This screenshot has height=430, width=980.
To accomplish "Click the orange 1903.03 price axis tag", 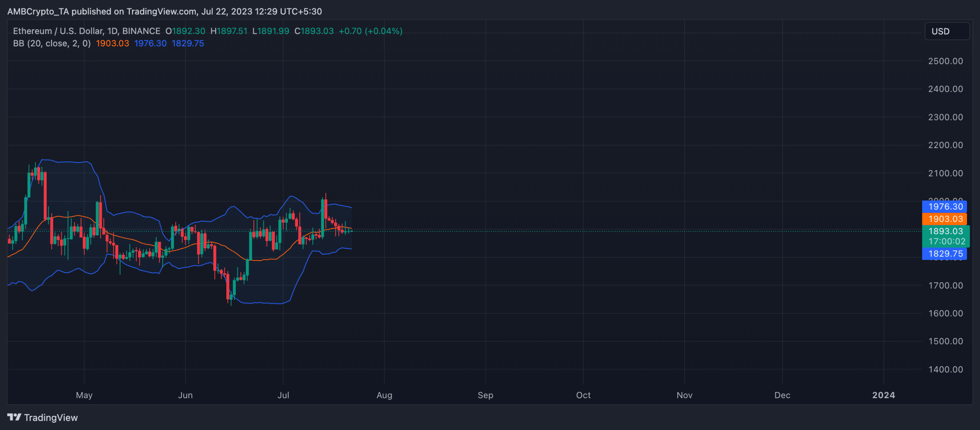I will click(x=945, y=219).
